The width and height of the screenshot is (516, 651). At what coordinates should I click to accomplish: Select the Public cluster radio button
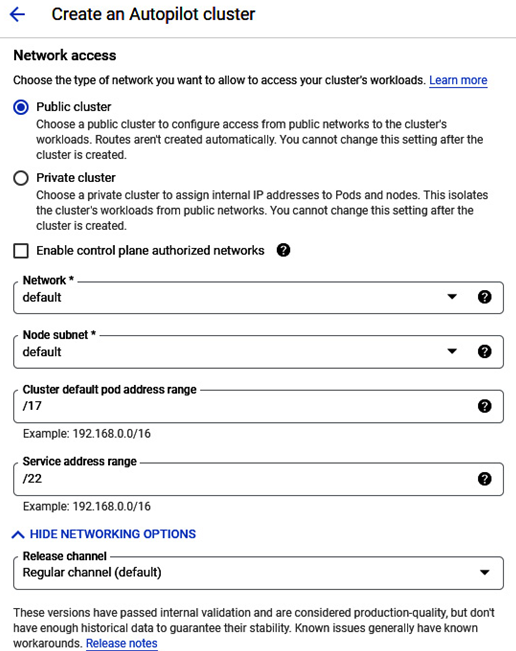pos(21,107)
